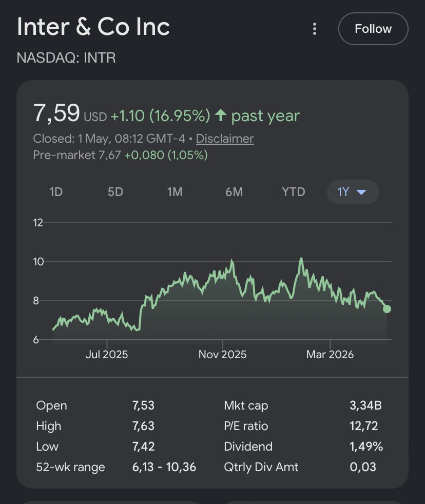The width and height of the screenshot is (425, 504).
Task: Switch chart to 5D range
Action: (x=115, y=192)
